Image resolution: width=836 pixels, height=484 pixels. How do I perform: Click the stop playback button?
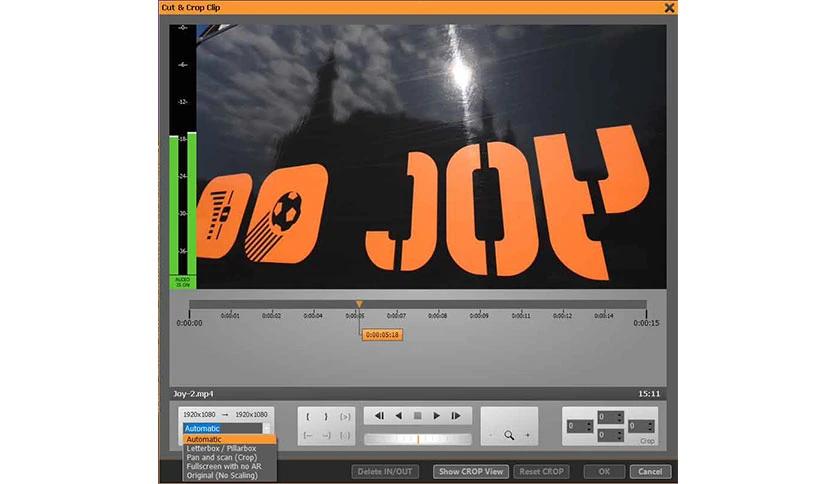coord(418,416)
